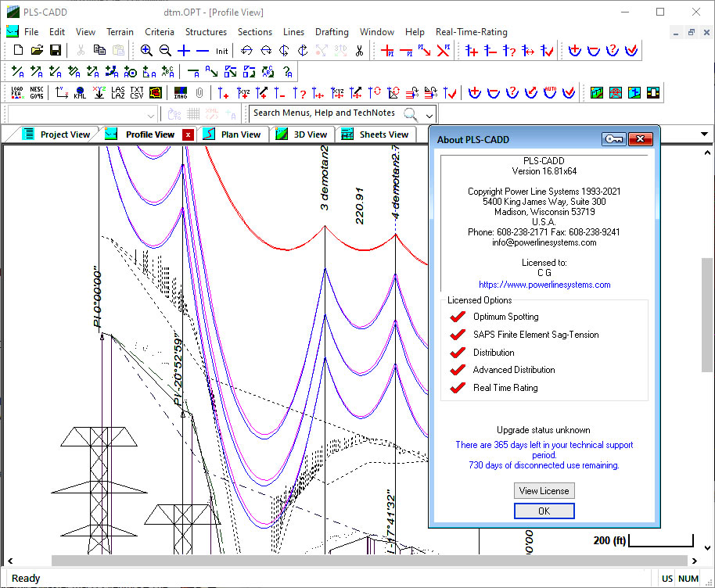Click the annotation question mark icon
The height and width of the screenshot is (588, 715).
tap(287, 72)
